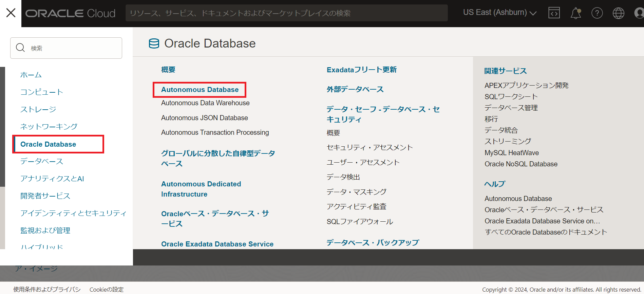644x294 pixels.
Task: Click the left menu vertical scrollbar
Action: point(2,126)
